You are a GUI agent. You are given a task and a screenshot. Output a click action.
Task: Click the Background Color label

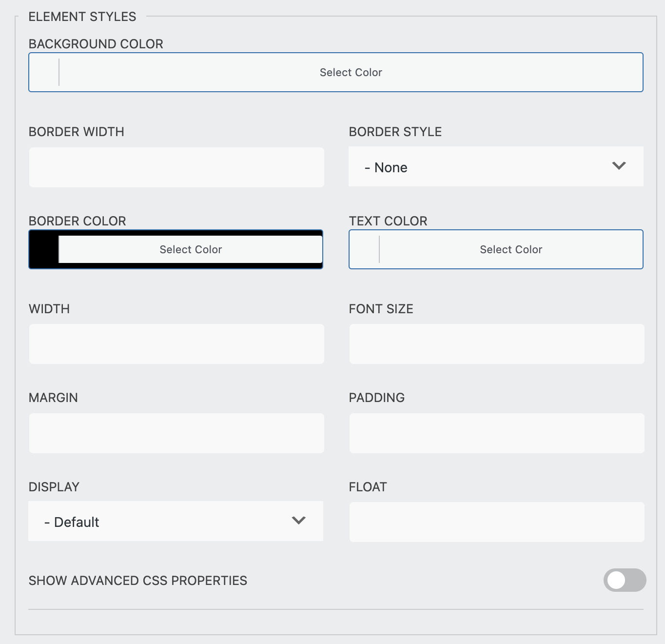click(96, 43)
